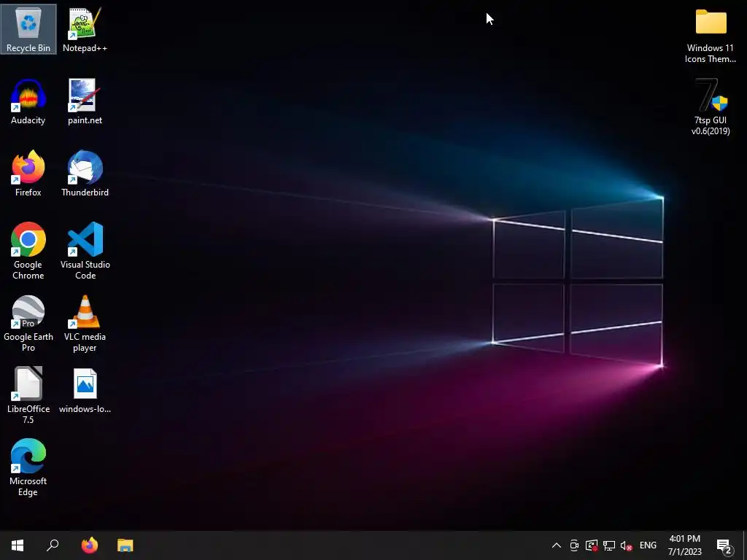Select the Windows 11 Icons Theme folder

pos(711,35)
